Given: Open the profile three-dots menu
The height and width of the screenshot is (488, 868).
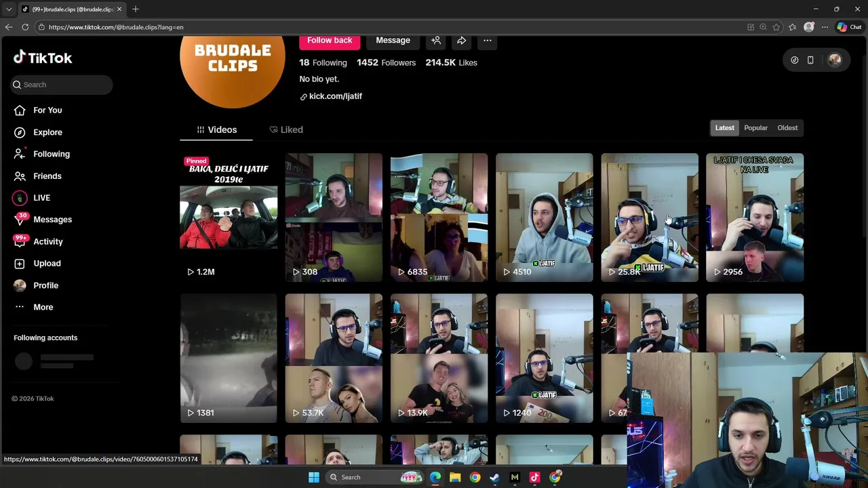Looking at the screenshot, I should tap(487, 41).
